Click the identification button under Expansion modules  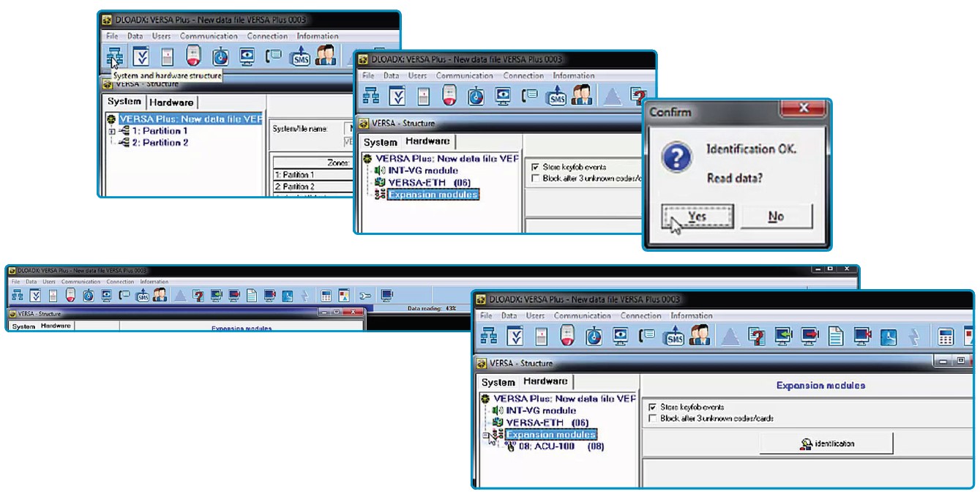tap(826, 444)
